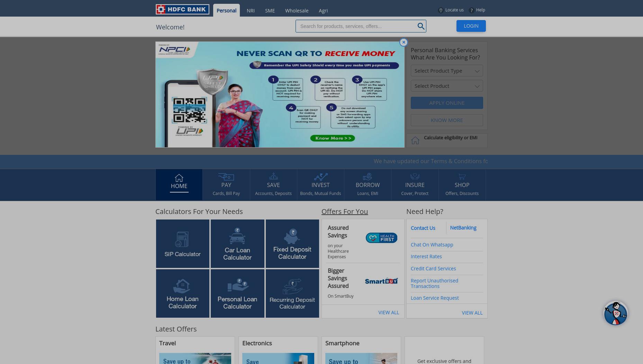Viewport: 643px width, 364px height.
Task: Click the Calculate eligibility or EMI link
Action: (x=451, y=138)
